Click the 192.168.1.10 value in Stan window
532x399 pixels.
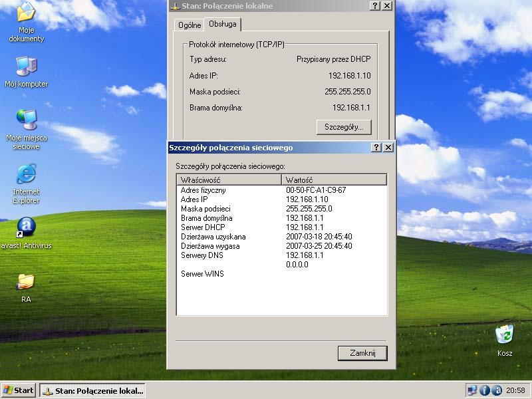pos(350,76)
